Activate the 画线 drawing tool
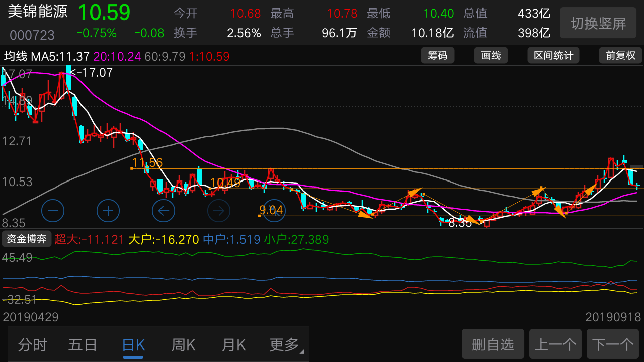The image size is (644, 362). 491,55
